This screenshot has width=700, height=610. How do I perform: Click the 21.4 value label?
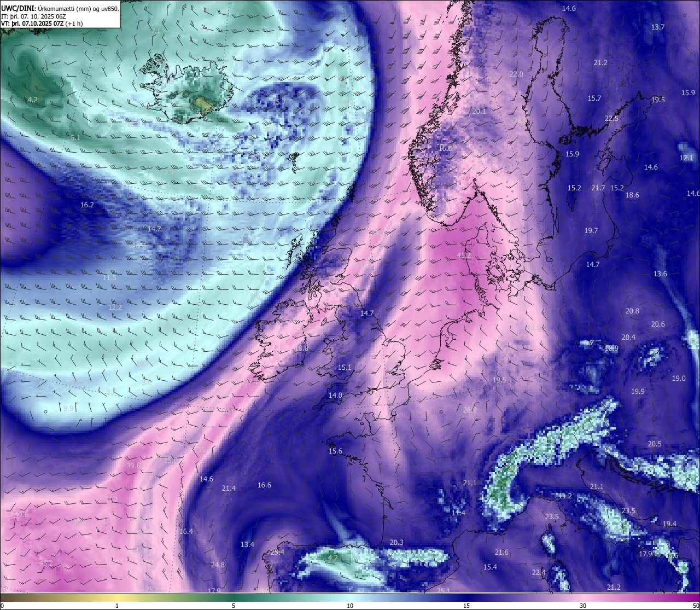pyautogui.click(x=229, y=488)
